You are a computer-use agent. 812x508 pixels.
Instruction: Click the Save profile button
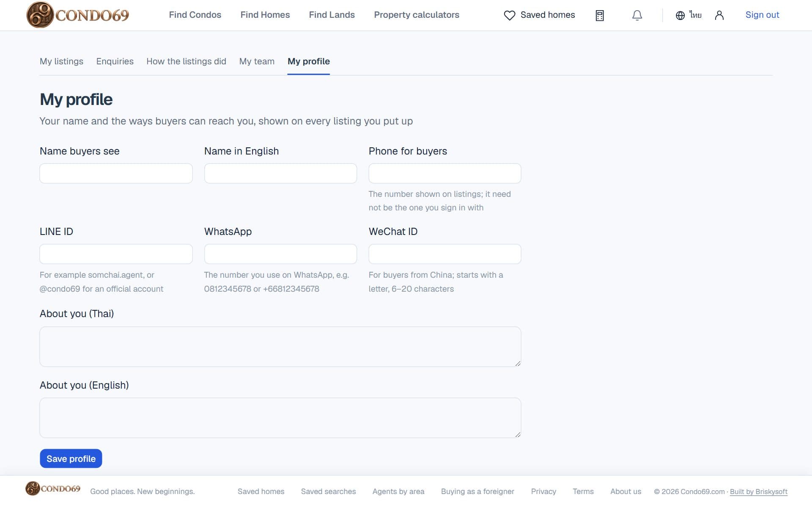click(71, 458)
